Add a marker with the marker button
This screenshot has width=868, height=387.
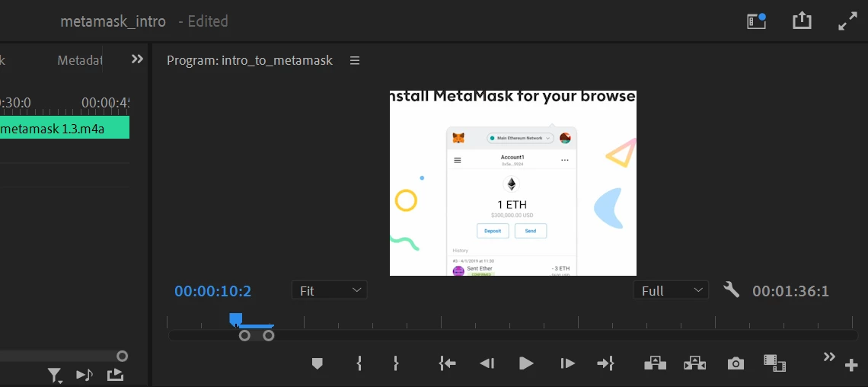click(x=318, y=363)
